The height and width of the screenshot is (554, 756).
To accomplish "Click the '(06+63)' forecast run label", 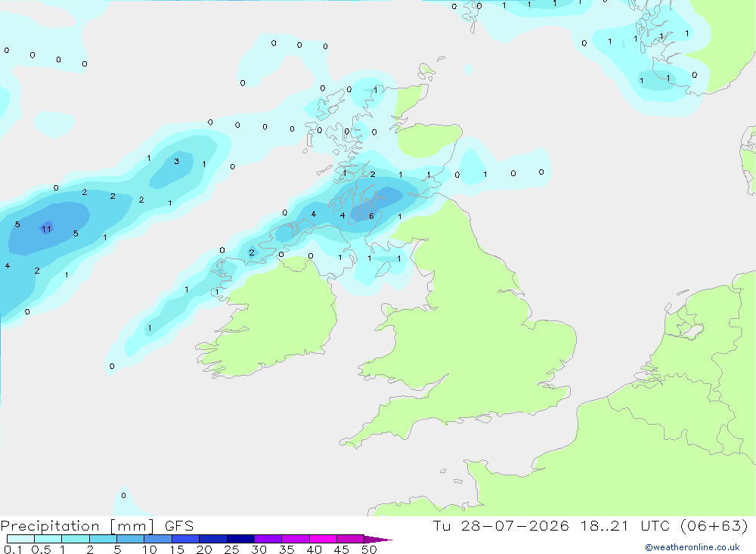I will click(x=714, y=525).
